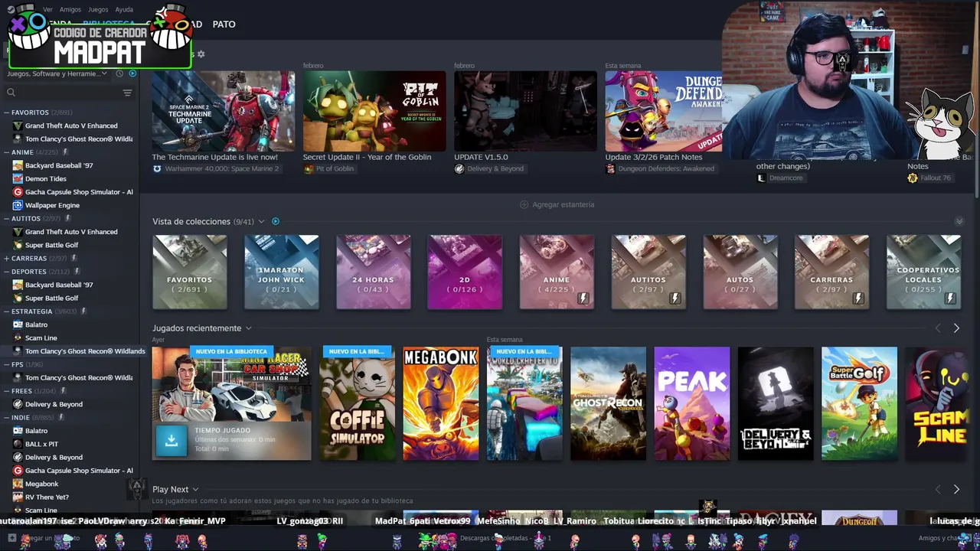Viewport: 980px width, 551px height.
Task: Click the ESTRATEGIA dynamic collection lightning icon
Action: point(83,311)
